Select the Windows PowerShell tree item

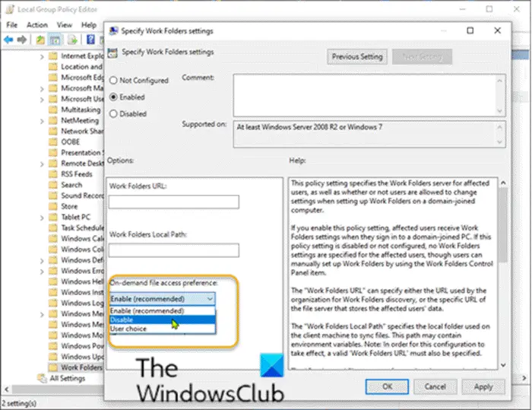point(82,346)
